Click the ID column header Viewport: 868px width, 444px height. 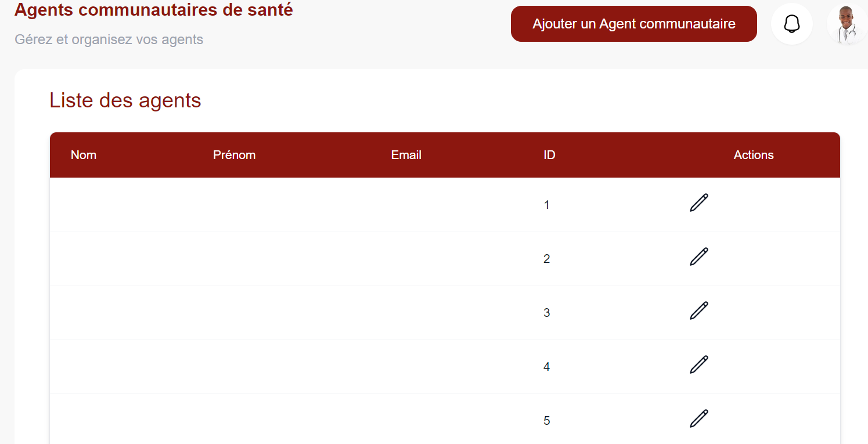point(549,155)
